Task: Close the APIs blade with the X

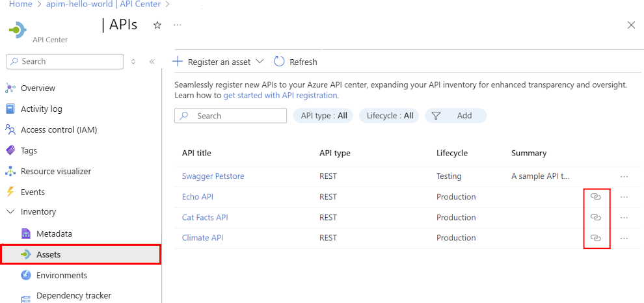Action: (x=631, y=25)
